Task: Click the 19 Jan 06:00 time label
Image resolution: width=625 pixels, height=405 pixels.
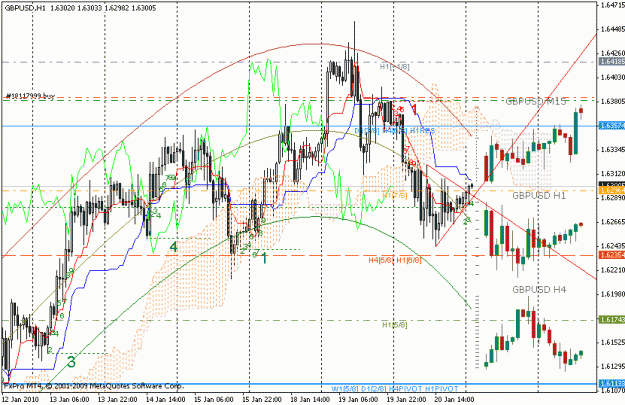Action: point(358,399)
